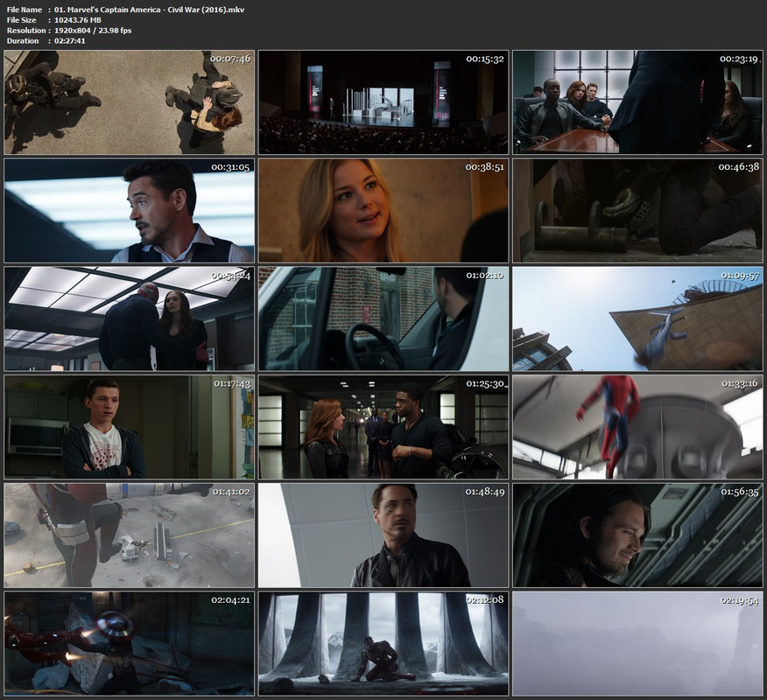This screenshot has width=767, height=700.
Task: Click the file size value '10243.76 MB'
Action: [x=78, y=20]
